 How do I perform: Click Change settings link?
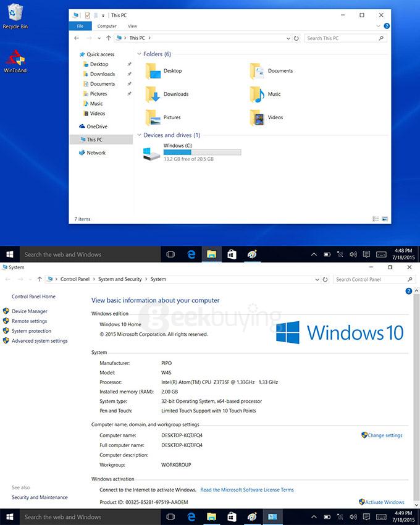coord(385,435)
